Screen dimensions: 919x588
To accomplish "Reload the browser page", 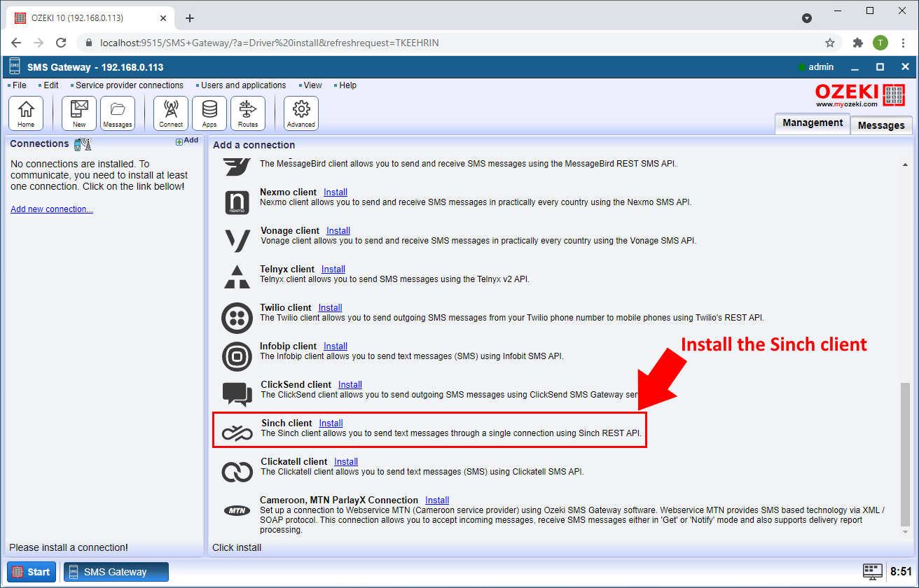I will tap(61, 43).
